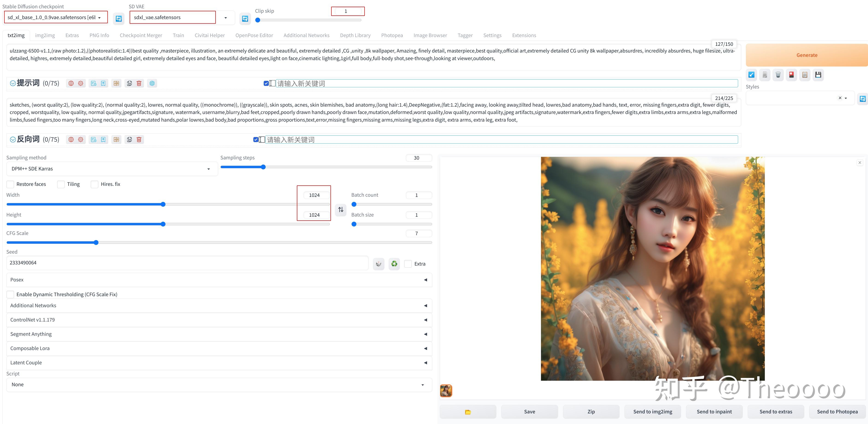
Task: Enable Dynamic Thresholding (CFG Scale Fix)
Action: (10, 294)
